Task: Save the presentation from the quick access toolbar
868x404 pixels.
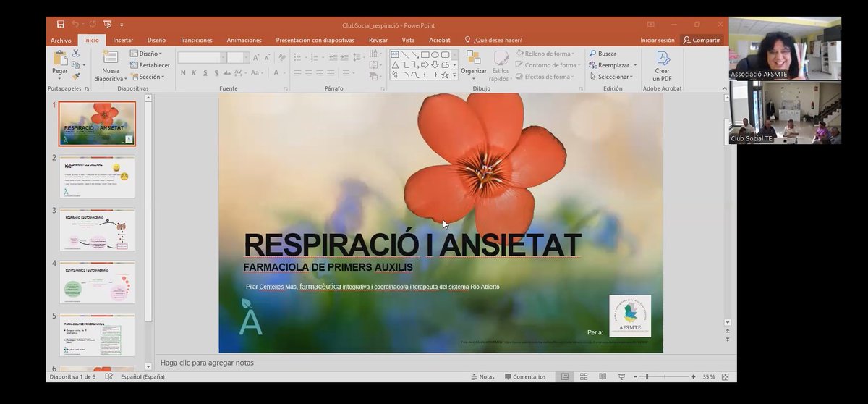Action: [60, 25]
